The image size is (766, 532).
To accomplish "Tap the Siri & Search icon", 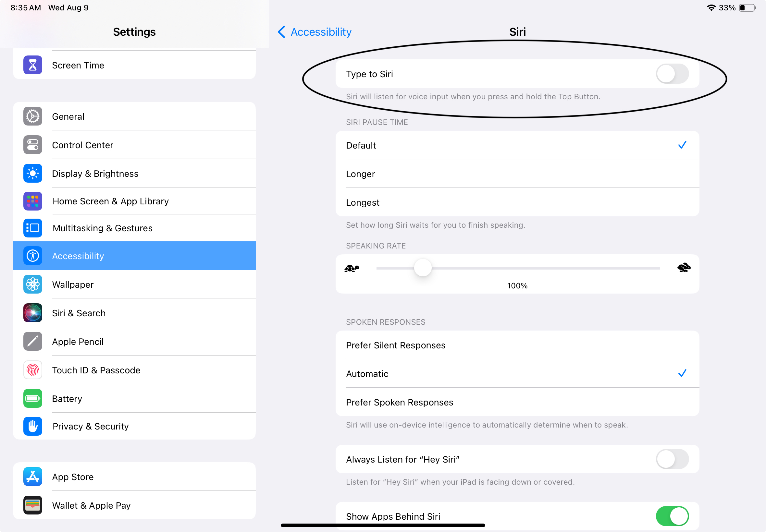I will coord(32,313).
